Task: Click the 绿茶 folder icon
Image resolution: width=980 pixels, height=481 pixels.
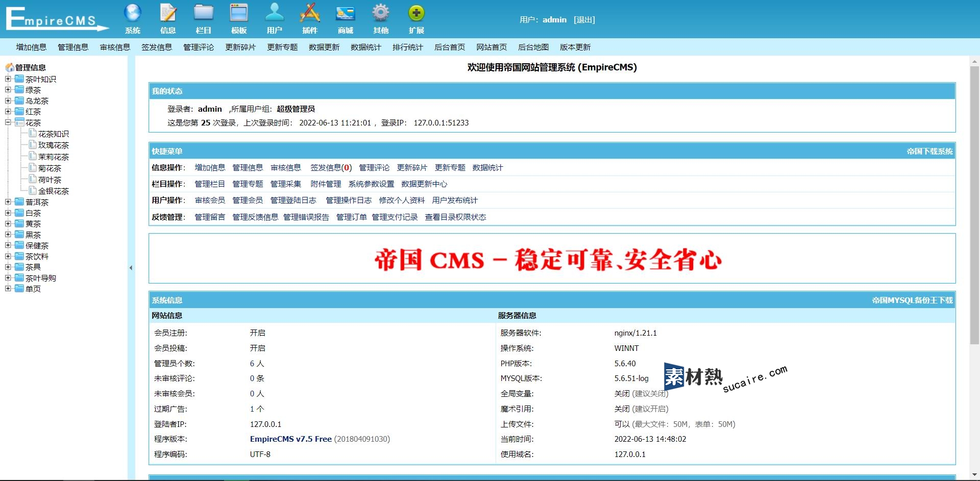Action: 19,90
